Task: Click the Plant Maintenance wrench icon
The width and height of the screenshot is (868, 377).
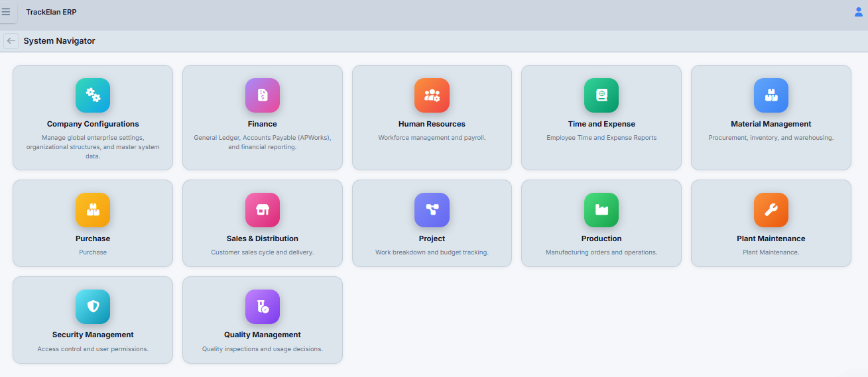Action: (771, 210)
